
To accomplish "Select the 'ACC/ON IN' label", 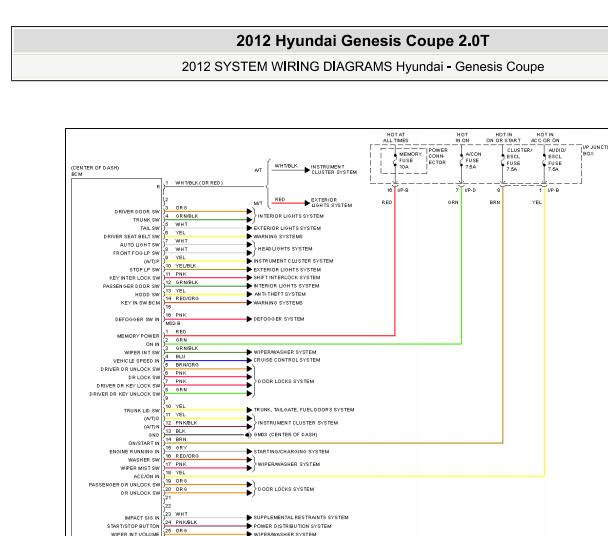I will pos(147,477).
